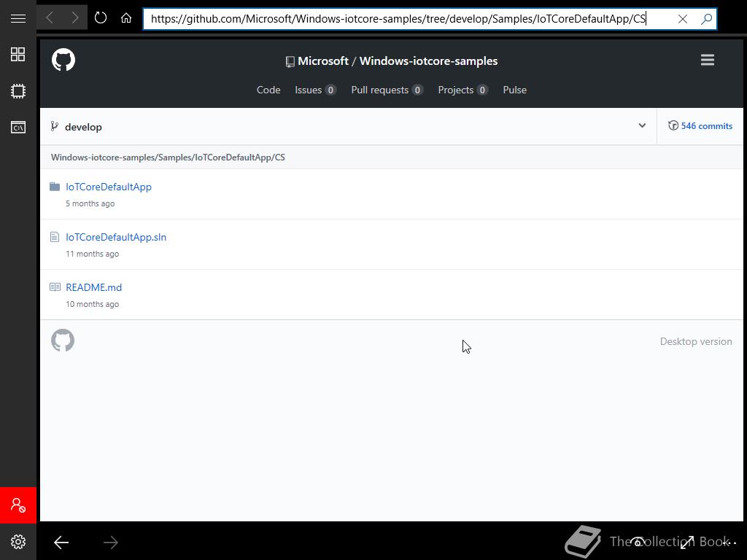
Task: Click the Issues count badge 0
Action: coord(330,90)
